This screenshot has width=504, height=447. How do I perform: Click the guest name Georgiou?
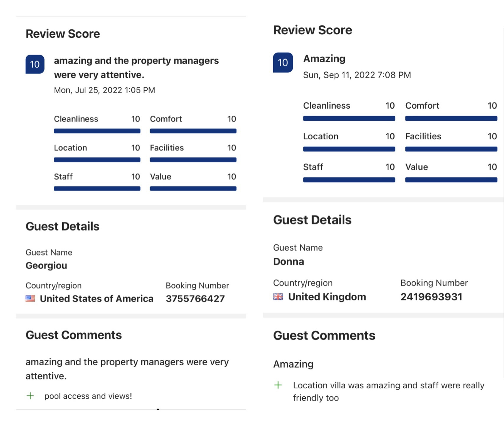click(46, 265)
